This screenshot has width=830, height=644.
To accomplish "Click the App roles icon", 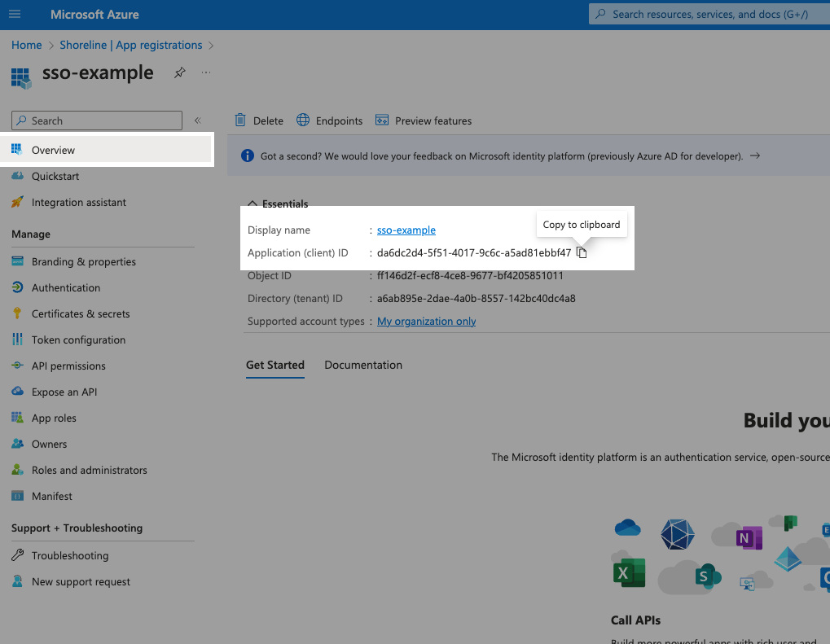I will coord(17,418).
